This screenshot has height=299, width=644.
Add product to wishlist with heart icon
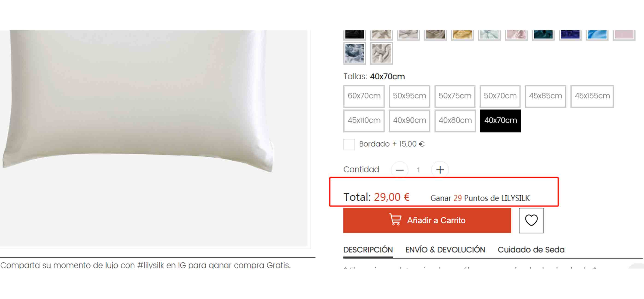pyautogui.click(x=531, y=220)
